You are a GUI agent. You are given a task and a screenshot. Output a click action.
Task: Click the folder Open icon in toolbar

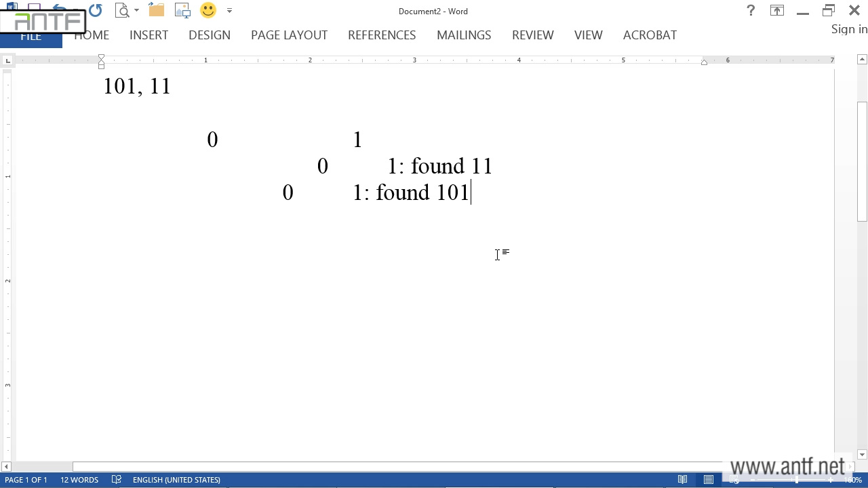coord(157,11)
